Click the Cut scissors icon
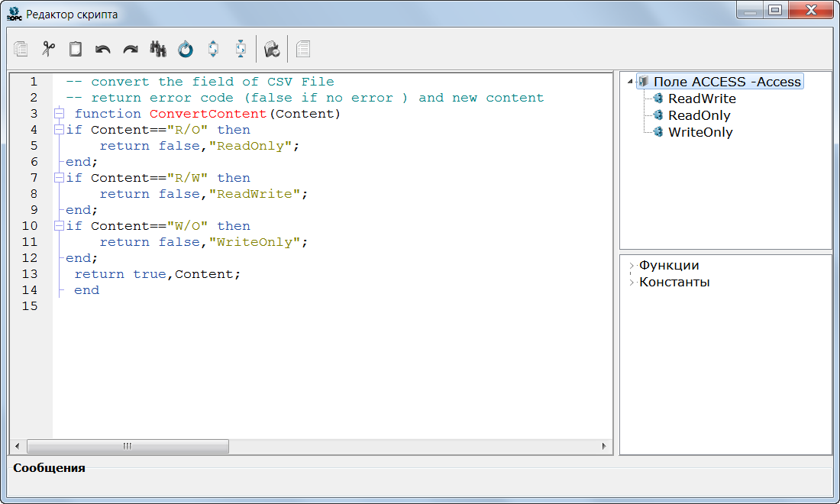This screenshot has width=840, height=504. pyautogui.click(x=48, y=49)
